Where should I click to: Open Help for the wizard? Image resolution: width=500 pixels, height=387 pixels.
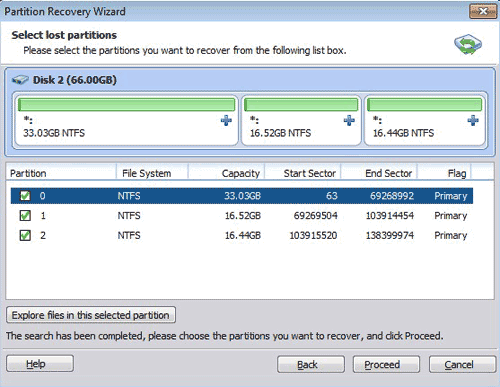40,363
